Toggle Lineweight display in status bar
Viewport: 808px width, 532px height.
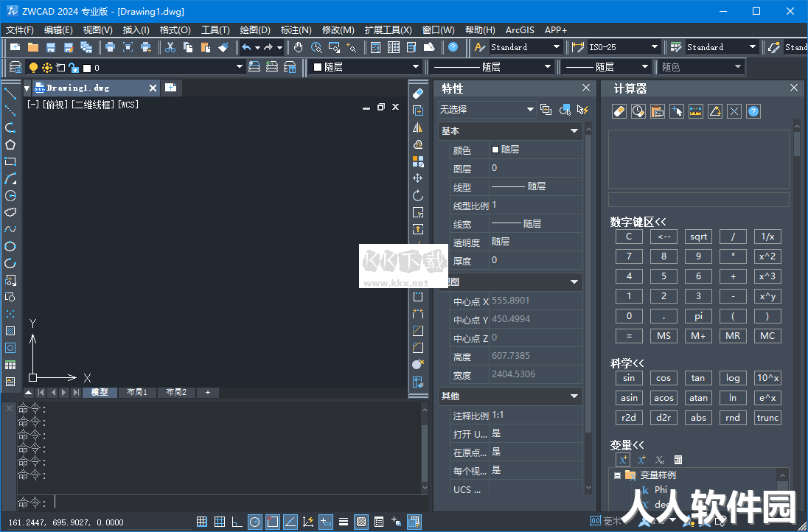coord(344,522)
